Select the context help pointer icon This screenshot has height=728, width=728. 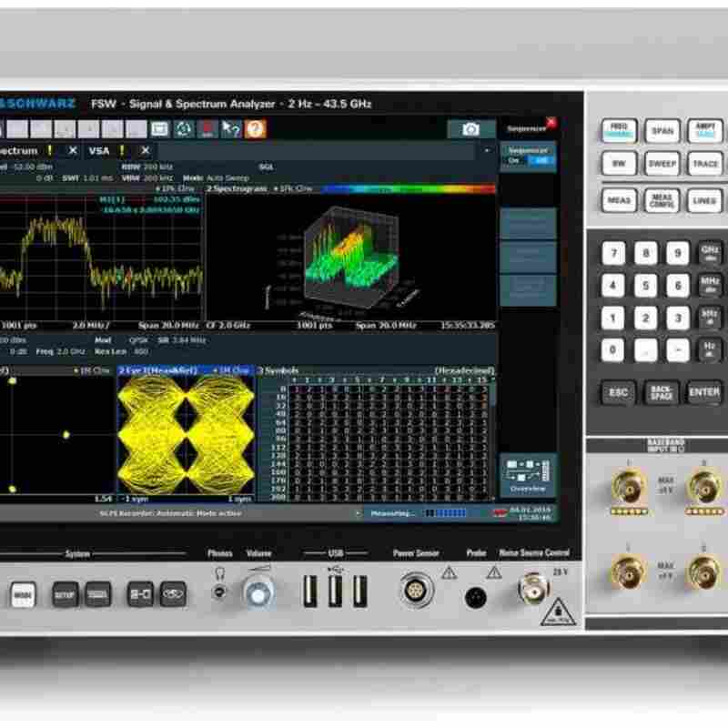pos(231,129)
